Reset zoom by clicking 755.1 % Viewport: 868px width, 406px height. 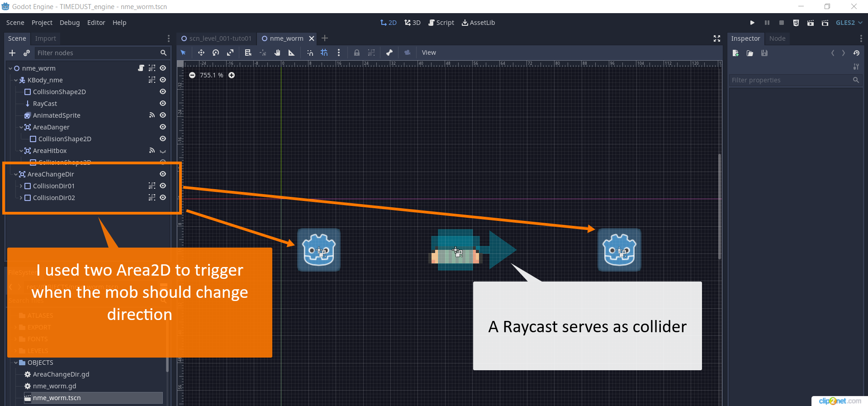click(211, 75)
